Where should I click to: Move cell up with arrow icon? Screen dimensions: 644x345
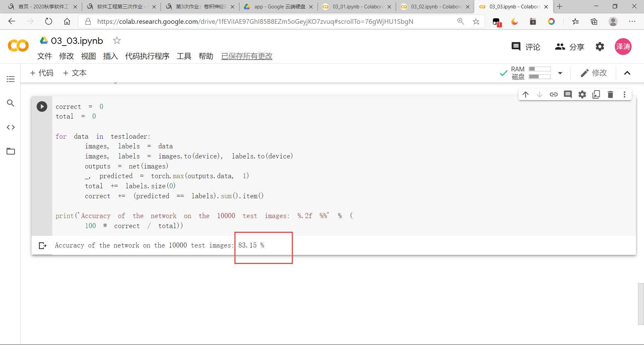[x=526, y=94]
